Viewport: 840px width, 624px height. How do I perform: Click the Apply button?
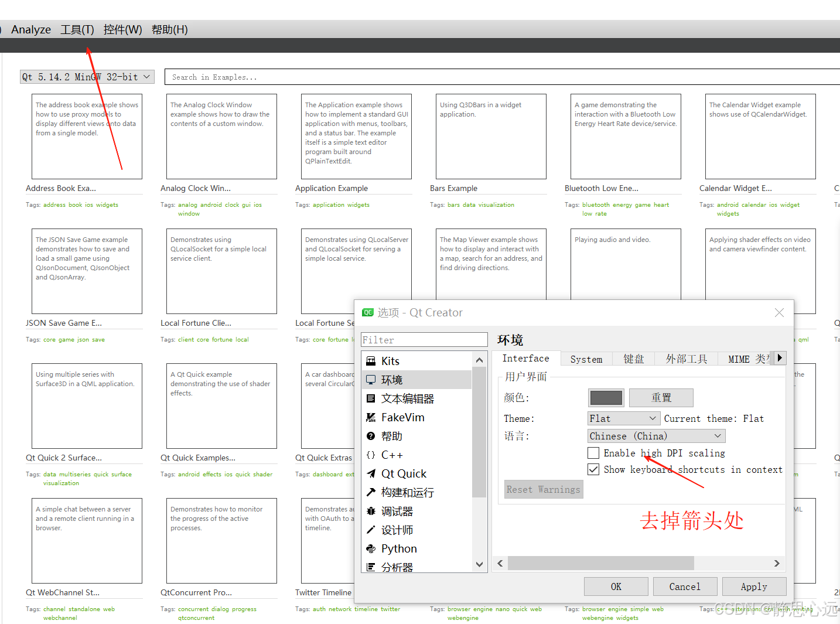(754, 587)
